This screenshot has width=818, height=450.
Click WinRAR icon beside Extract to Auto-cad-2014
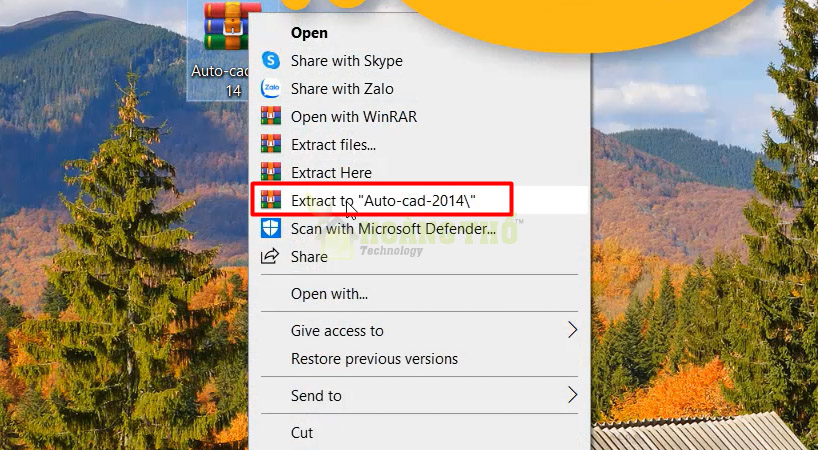click(x=270, y=200)
